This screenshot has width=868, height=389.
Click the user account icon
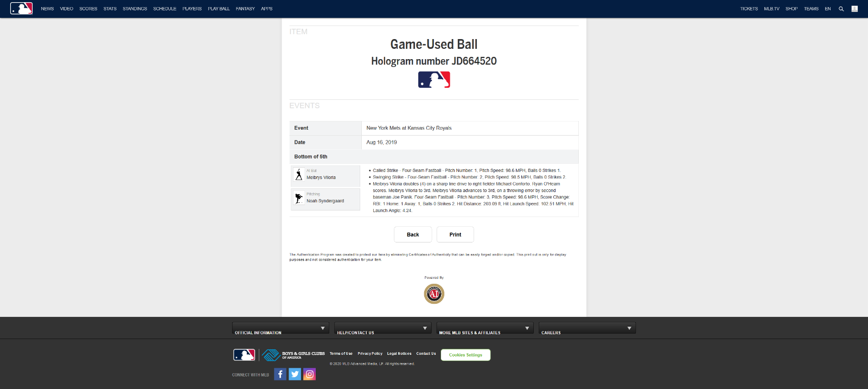tap(854, 9)
